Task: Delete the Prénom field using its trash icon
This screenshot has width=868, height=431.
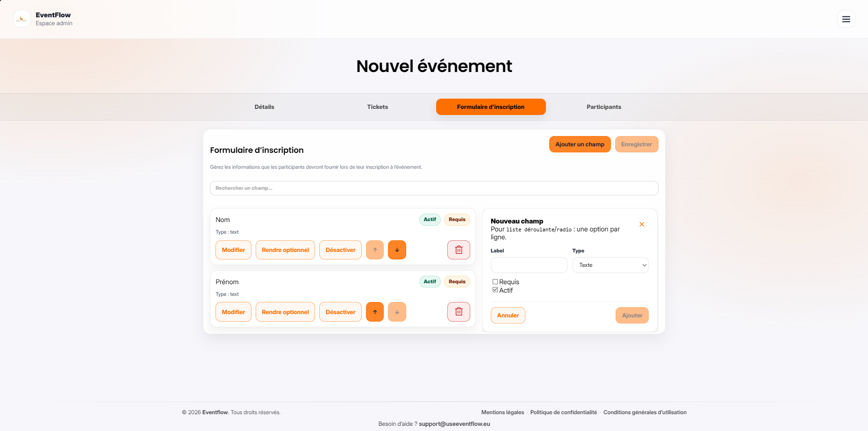Action: tap(459, 312)
